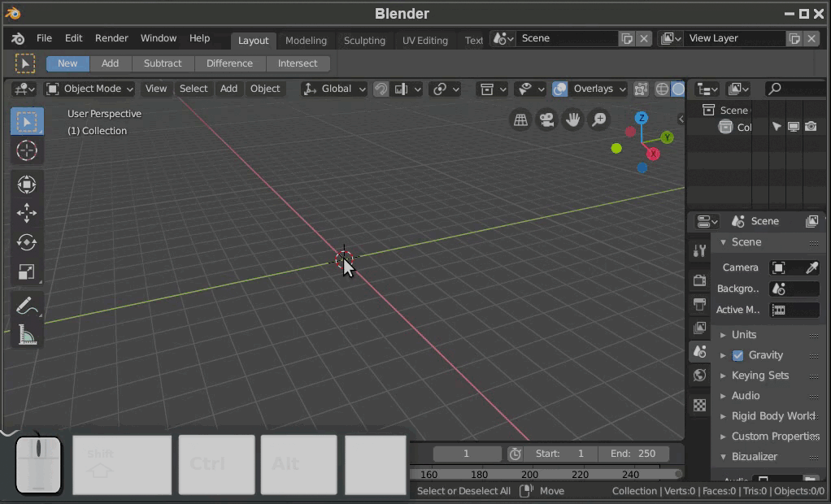The height and width of the screenshot is (504, 831).
Task: Select the Move tool
Action: pyautogui.click(x=27, y=213)
